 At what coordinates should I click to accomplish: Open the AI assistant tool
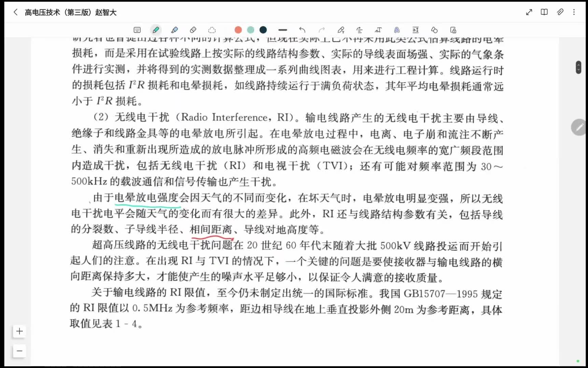coord(397,30)
